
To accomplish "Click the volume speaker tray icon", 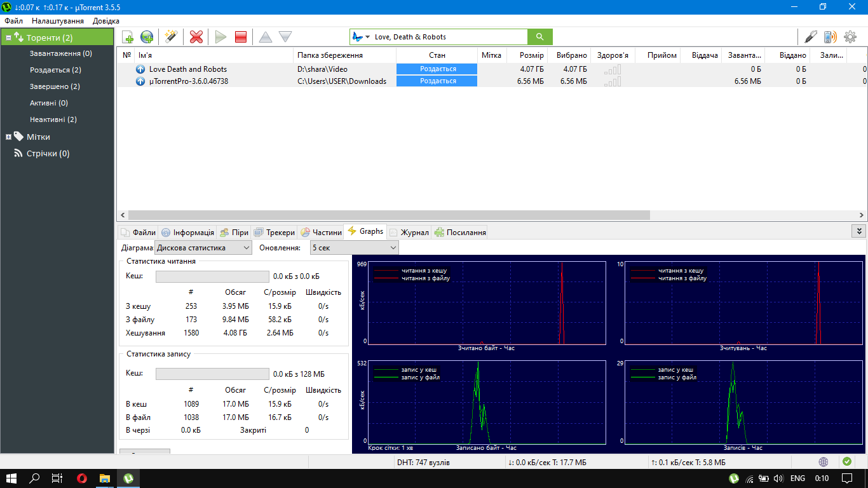I will 778,478.
